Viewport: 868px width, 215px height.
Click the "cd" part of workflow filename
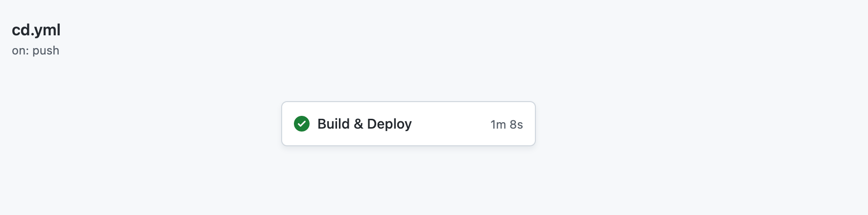tap(21, 30)
